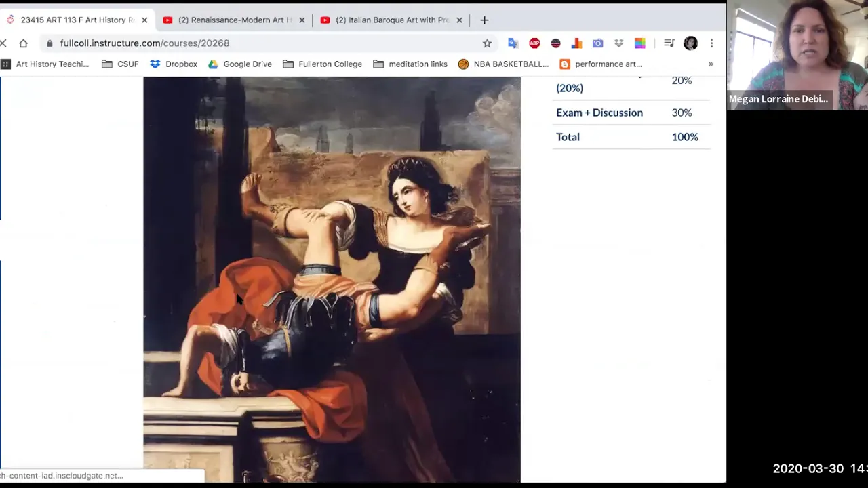
Task: Click the 30% weight value
Action: [682, 113]
